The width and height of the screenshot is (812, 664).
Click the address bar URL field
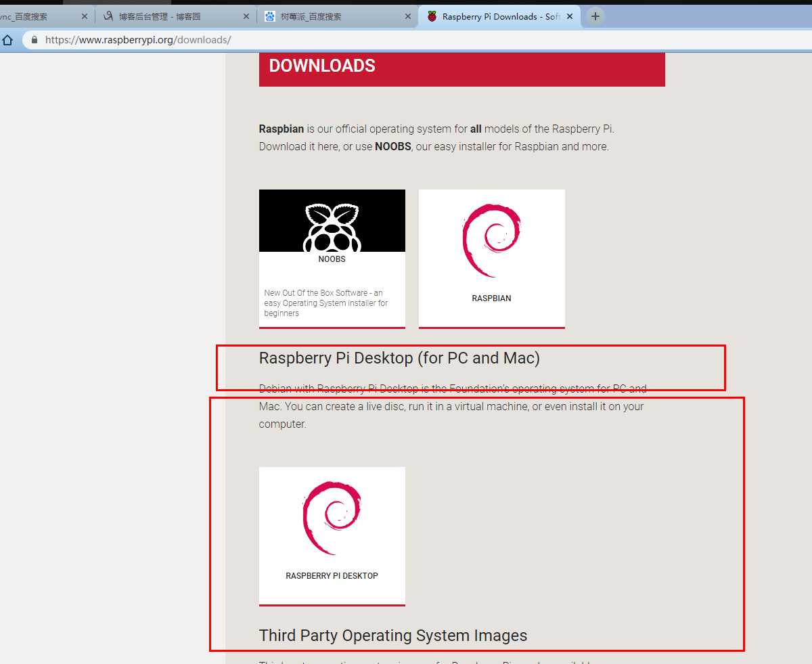pos(418,40)
